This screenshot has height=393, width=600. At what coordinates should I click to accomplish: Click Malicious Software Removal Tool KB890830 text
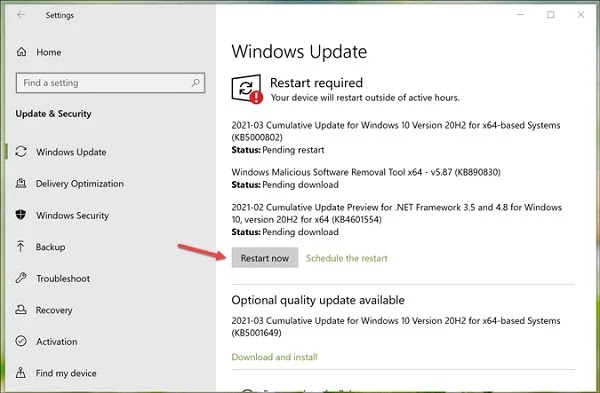[x=366, y=172]
